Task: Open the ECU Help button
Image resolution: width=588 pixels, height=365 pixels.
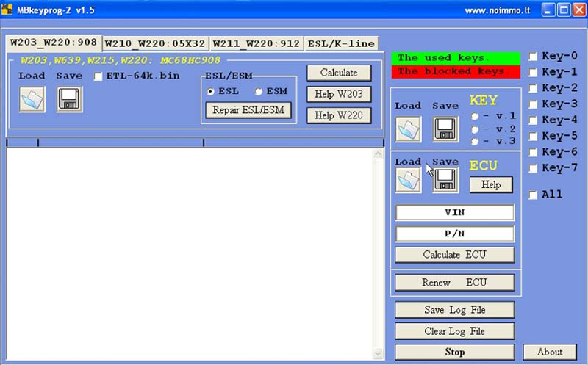Action: (x=491, y=185)
